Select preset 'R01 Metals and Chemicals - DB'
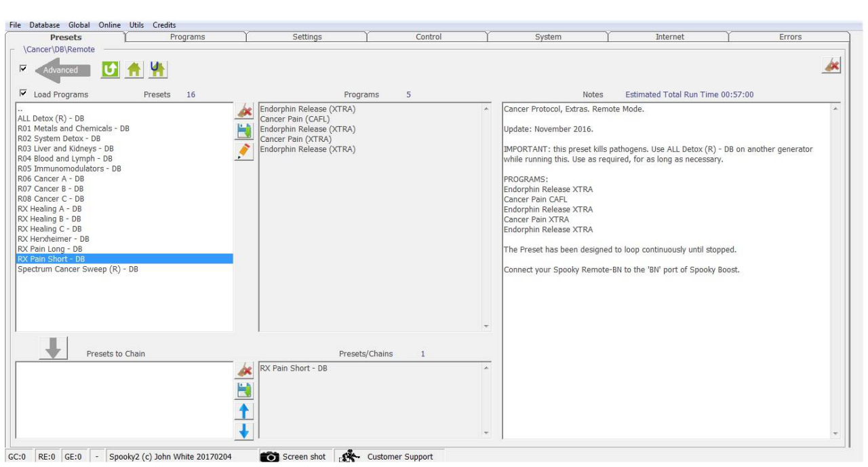Image resolution: width=868 pixels, height=467 pixels. (x=124, y=128)
